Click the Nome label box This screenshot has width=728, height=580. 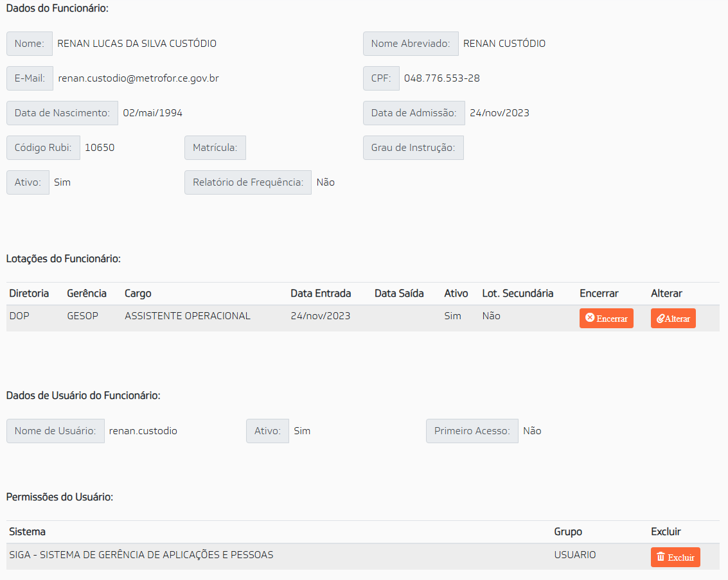30,44
